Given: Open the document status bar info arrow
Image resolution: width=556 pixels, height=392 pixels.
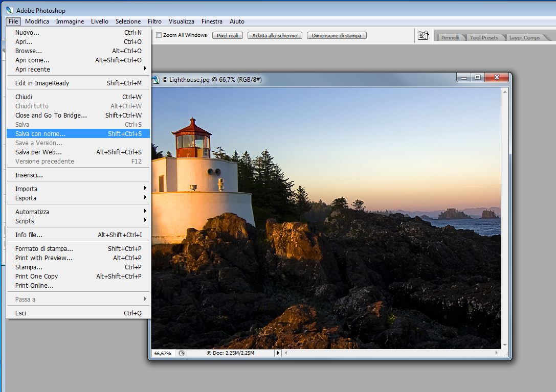Looking at the screenshot, I should (x=278, y=353).
